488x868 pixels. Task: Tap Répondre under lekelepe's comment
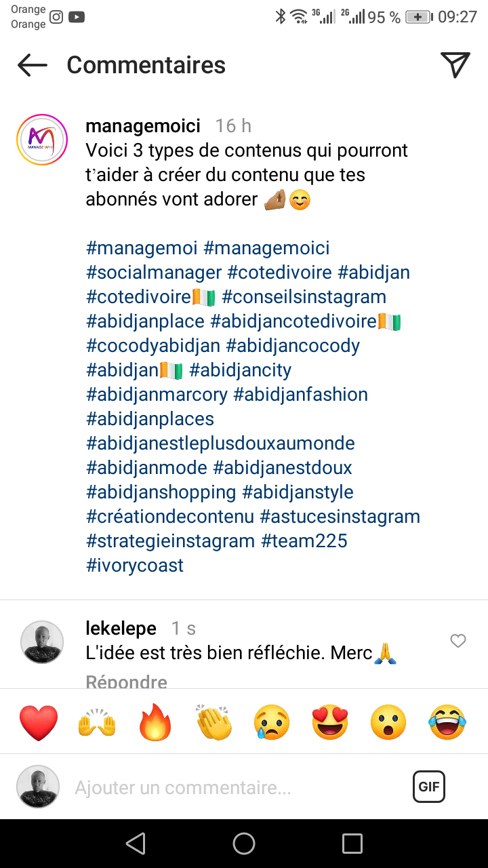pos(127,681)
